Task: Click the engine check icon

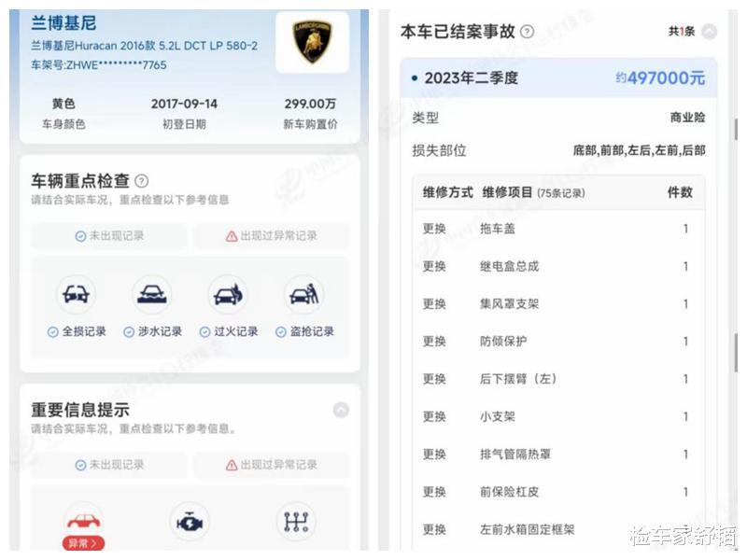Action: tap(190, 523)
